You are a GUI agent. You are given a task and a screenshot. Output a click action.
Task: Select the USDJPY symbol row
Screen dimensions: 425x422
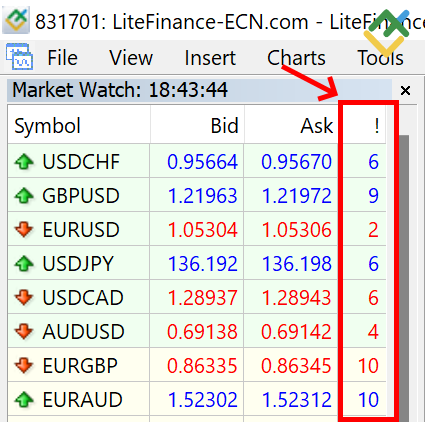click(x=197, y=263)
